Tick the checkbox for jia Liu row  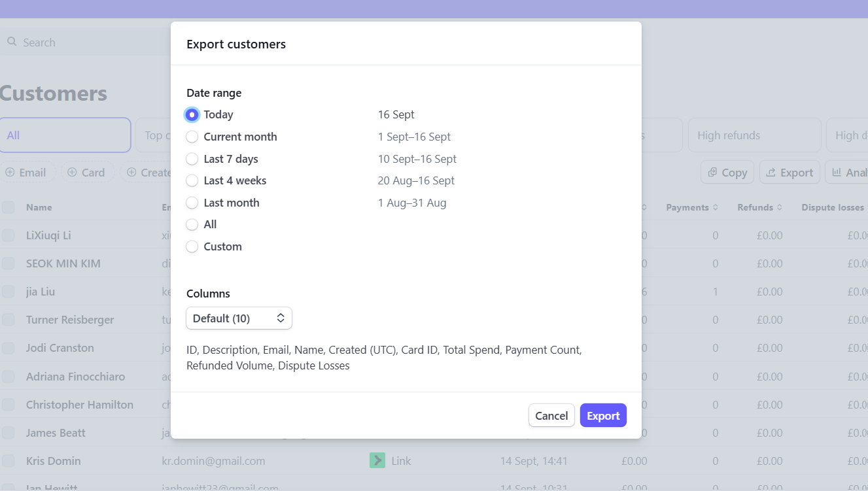point(9,292)
